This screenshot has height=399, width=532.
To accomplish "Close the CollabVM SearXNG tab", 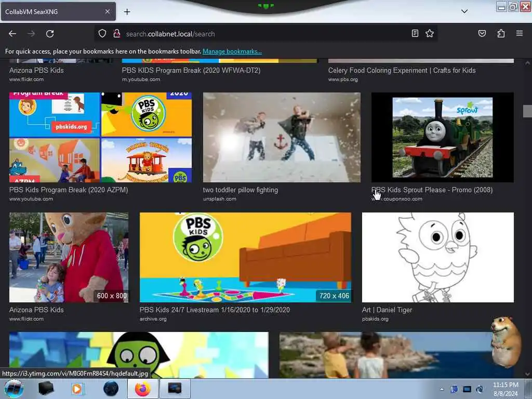I will (x=107, y=11).
